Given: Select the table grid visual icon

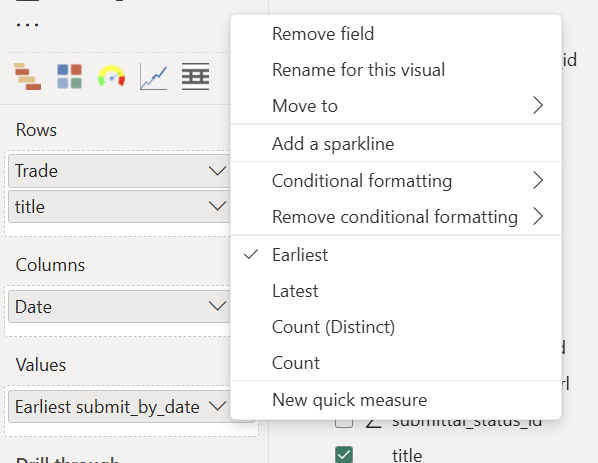Looking at the screenshot, I should [x=195, y=77].
